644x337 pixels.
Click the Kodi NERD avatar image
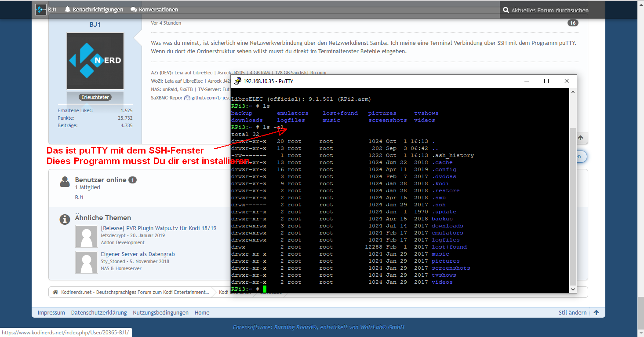[95, 61]
